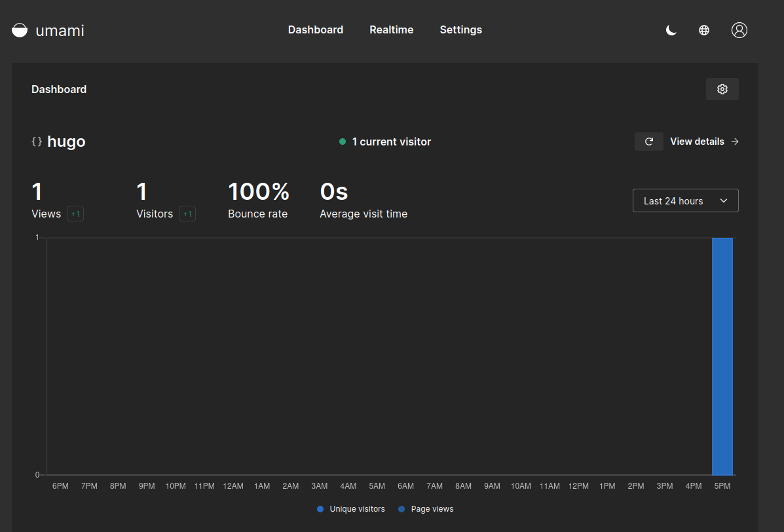Open dashboard settings gear button
Viewport: 784px width, 532px height.
[x=722, y=89]
